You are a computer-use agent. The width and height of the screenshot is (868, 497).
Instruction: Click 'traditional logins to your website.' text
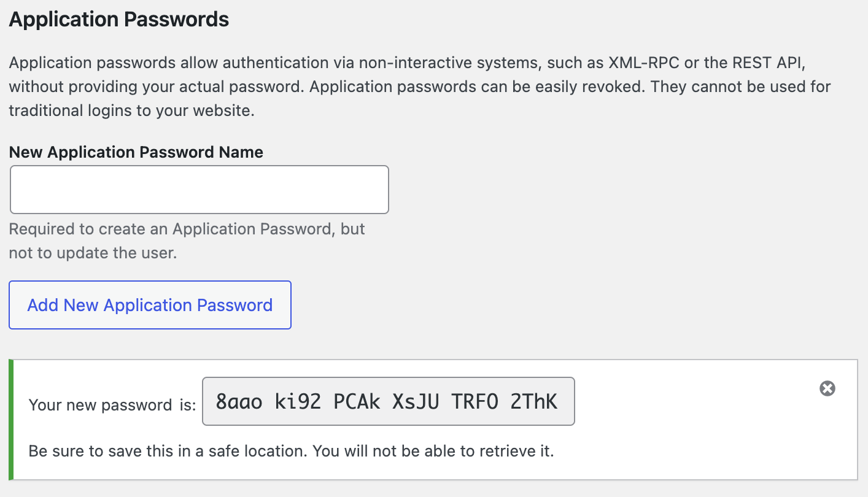[x=131, y=111]
